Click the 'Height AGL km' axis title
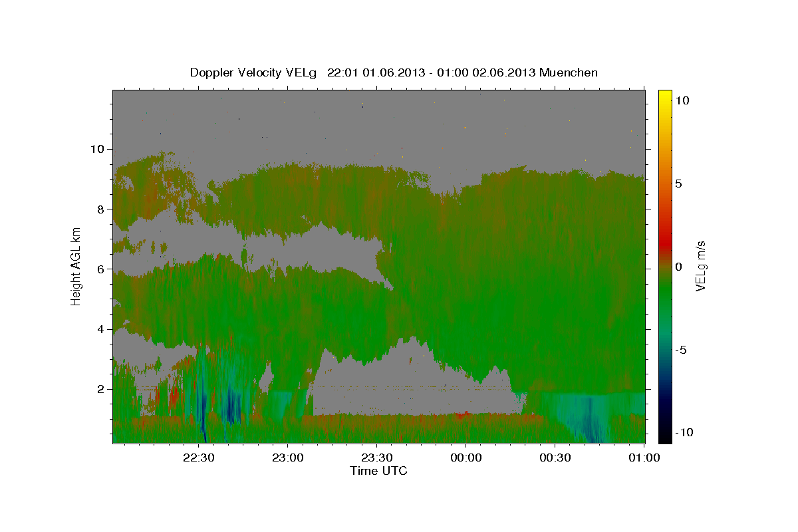This screenshot has height=532, width=798. (76, 265)
